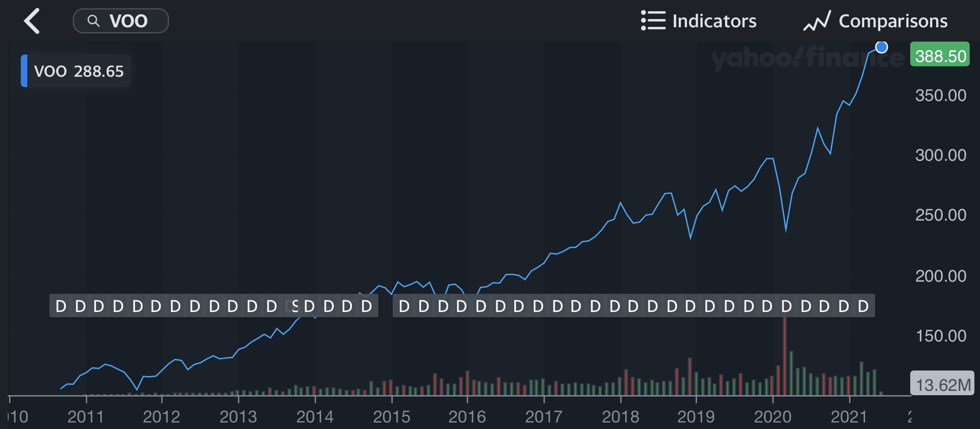Click the 2013 year label on the time axis
The image size is (980, 429).
(238, 417)
